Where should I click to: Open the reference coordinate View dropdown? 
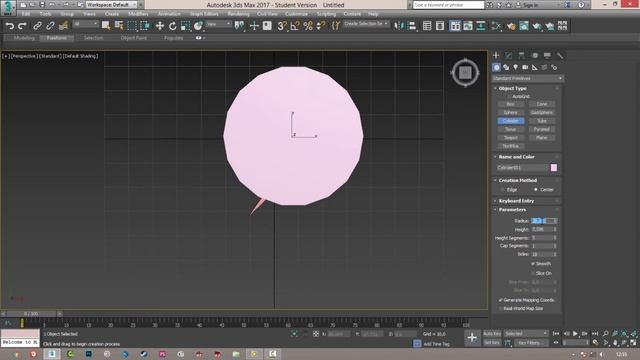218,24
